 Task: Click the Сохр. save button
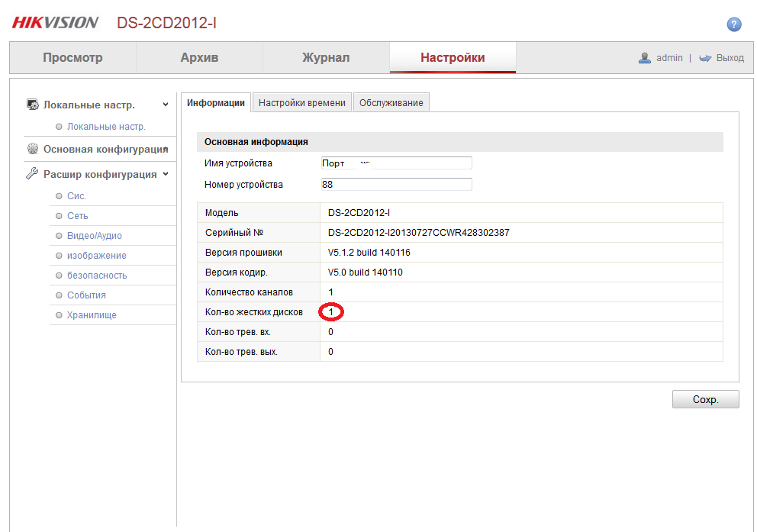pos(705,399)
